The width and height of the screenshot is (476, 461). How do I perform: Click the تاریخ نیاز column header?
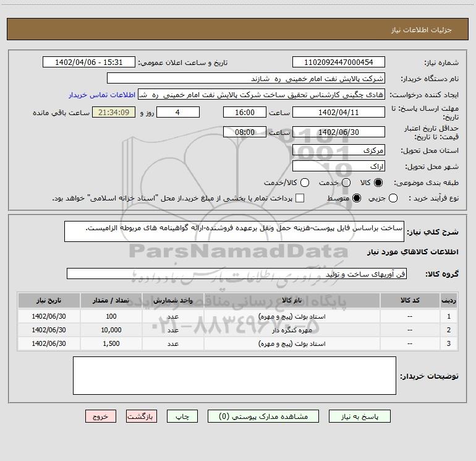[x=49, y=300]
